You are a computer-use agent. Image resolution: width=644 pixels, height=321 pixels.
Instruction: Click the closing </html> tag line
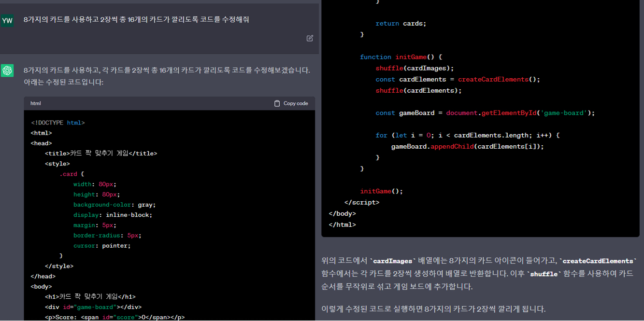point(342,224)
